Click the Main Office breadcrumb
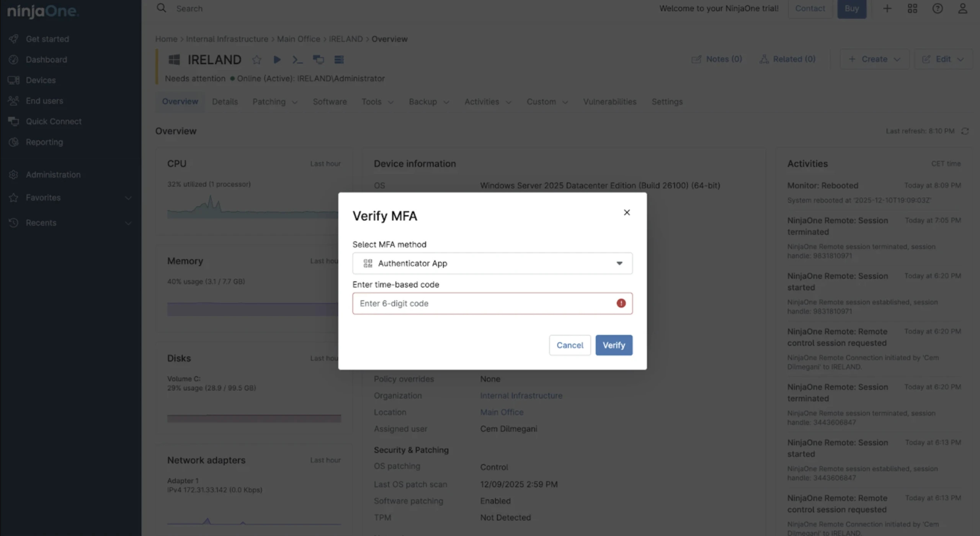 [299, 39]
